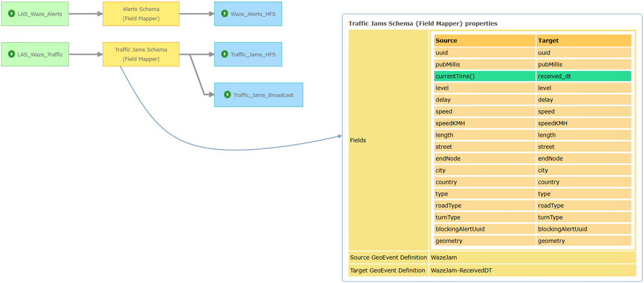Click the endNode target cell
This screenshot has width=644, height=283.
(583, 159)
